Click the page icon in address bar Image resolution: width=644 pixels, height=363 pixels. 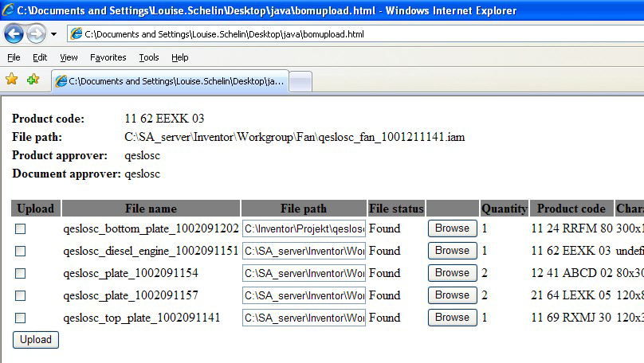coord(76,34)
